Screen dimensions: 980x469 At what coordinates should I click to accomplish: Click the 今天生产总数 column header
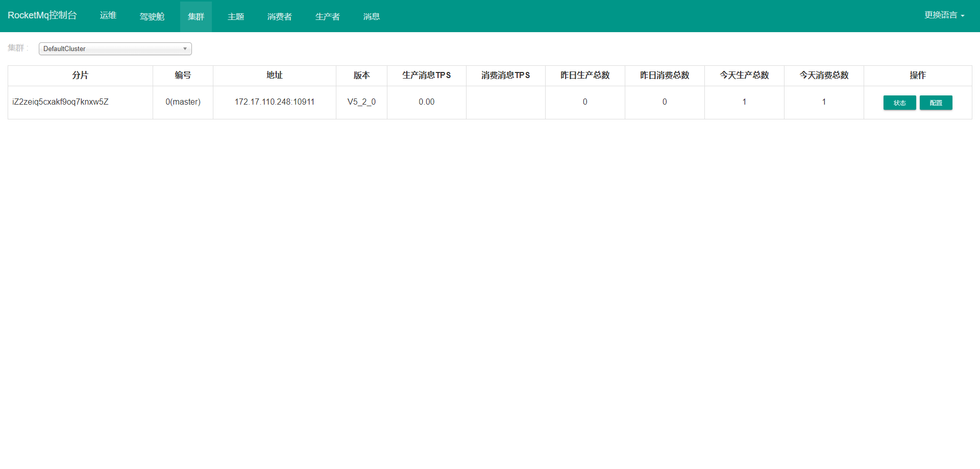[744, 76]
